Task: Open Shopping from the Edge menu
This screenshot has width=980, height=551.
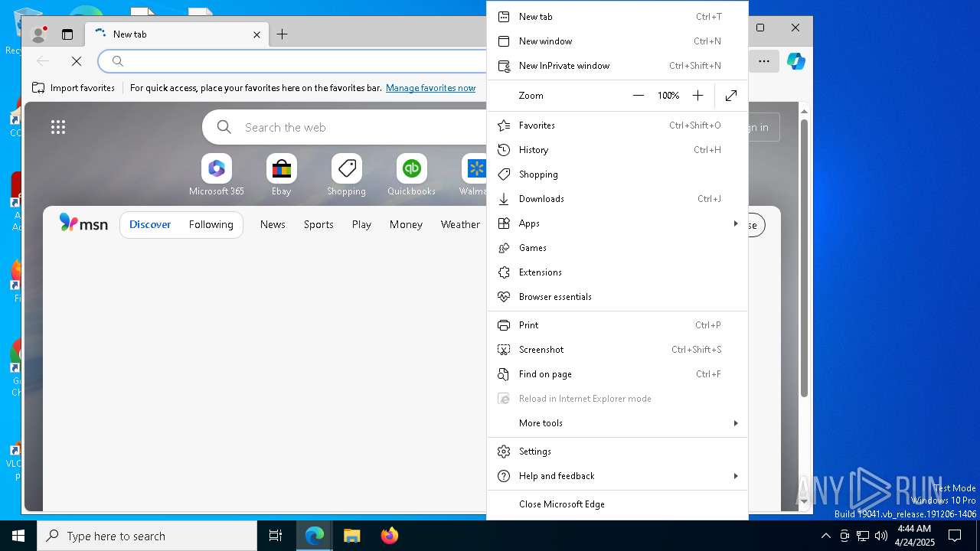Action: pos(617,174)
